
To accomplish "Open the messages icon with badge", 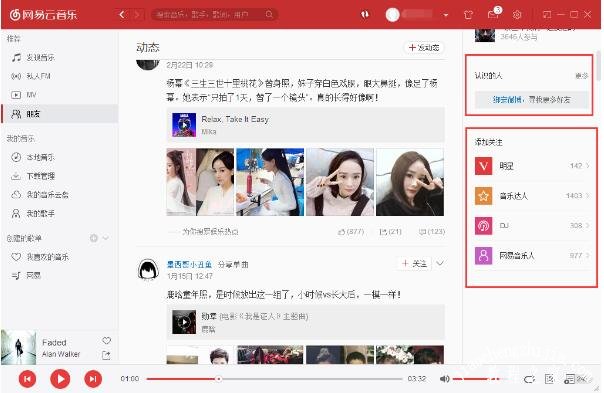I will tap(493, 14).
